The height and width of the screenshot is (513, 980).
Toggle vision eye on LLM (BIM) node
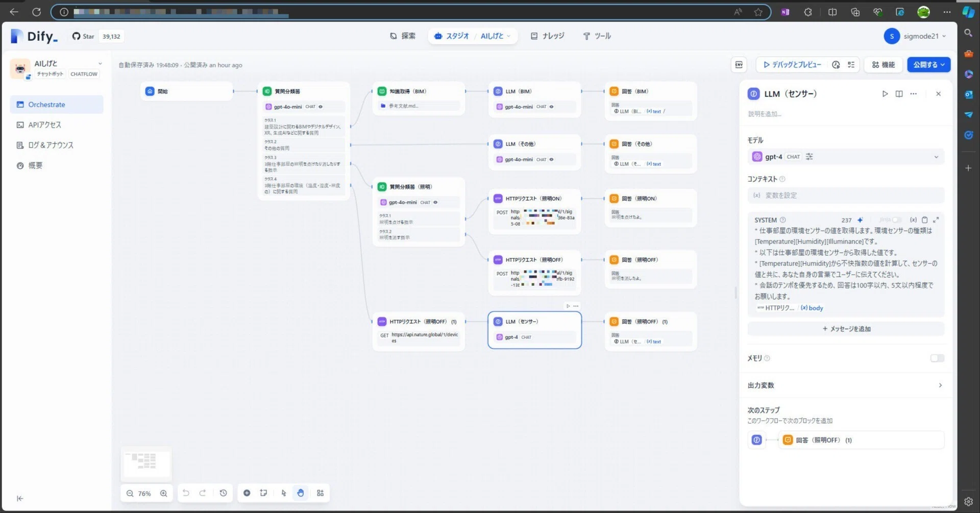(551, 107)
